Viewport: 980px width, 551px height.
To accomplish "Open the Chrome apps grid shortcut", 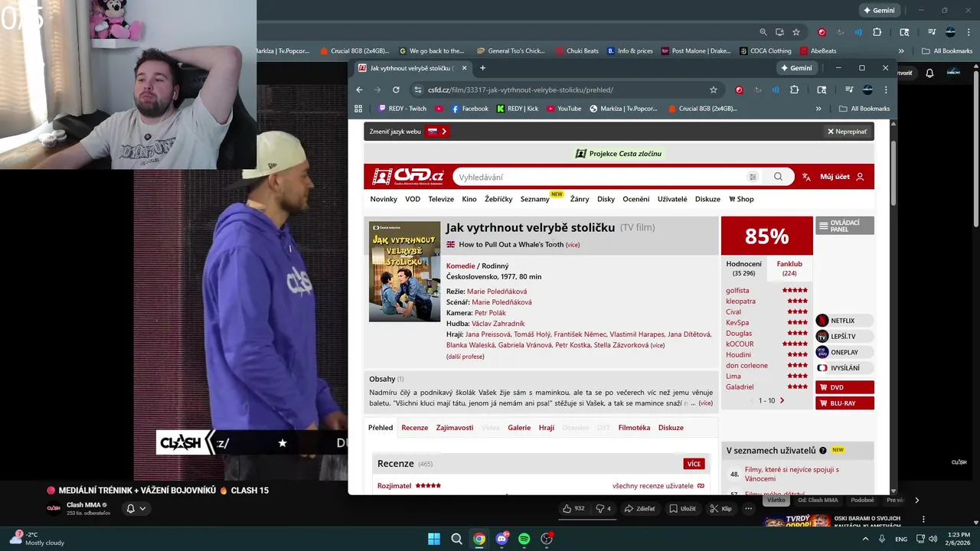I will point(358,109).
